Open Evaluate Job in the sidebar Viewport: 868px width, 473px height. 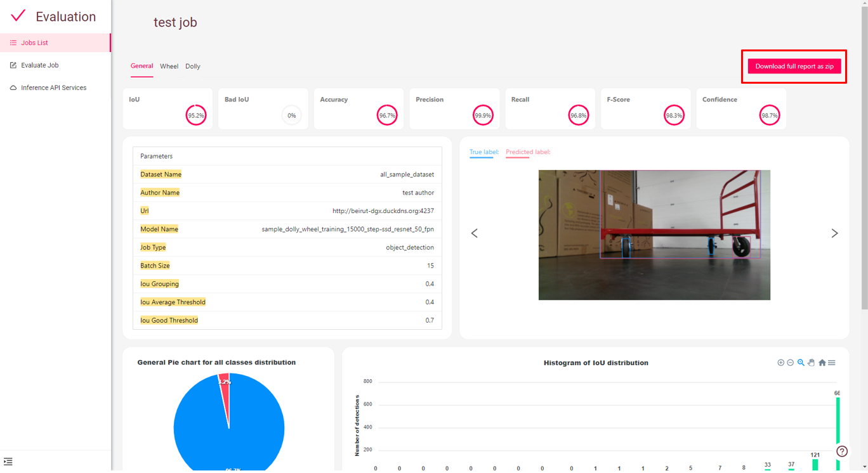[55, 65]
